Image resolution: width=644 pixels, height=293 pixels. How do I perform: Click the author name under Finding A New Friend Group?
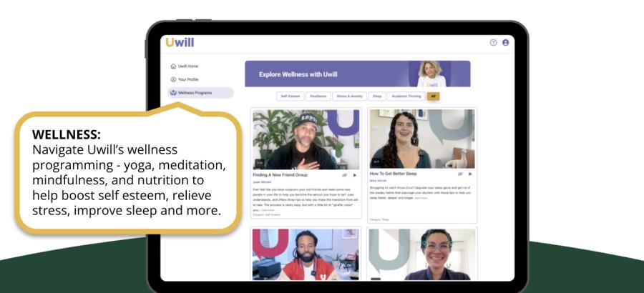(x=262, y=182)
